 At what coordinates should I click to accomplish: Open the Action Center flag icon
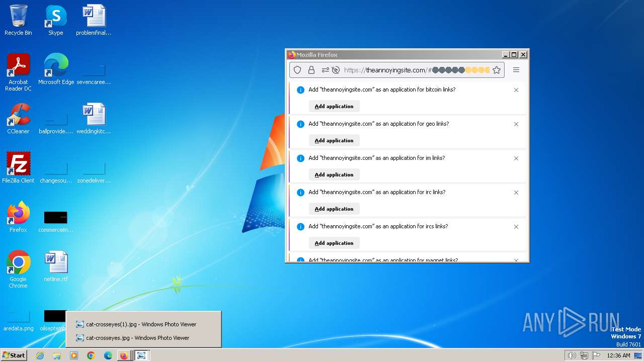(596, 355)
